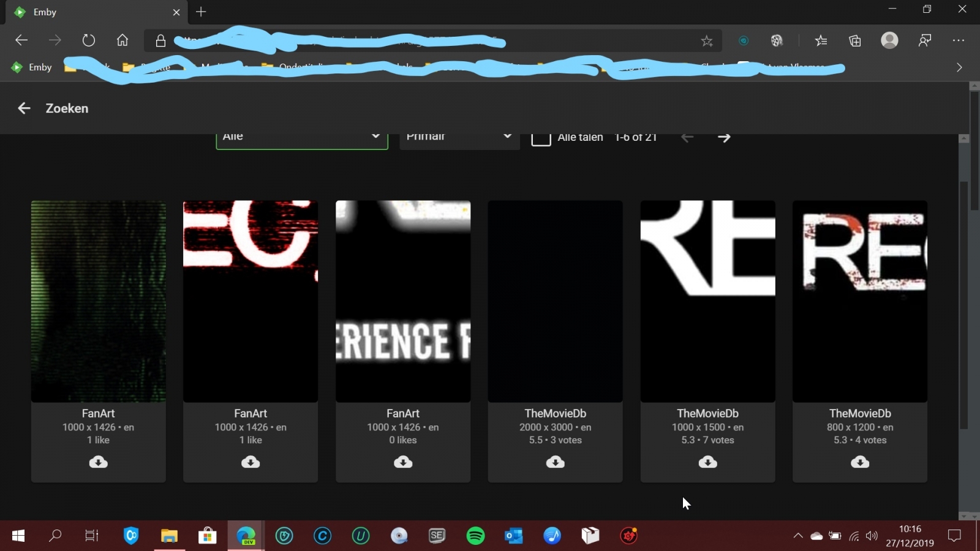Go back using the Zoeken back arrow

click(x=24, y=108)
